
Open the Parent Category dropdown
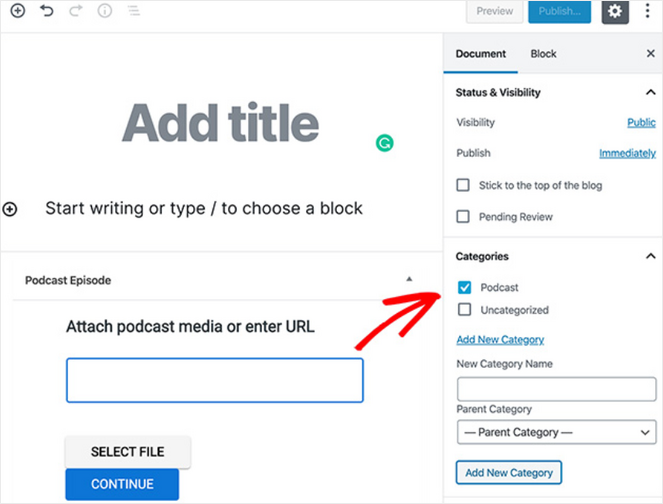point(556,432)
